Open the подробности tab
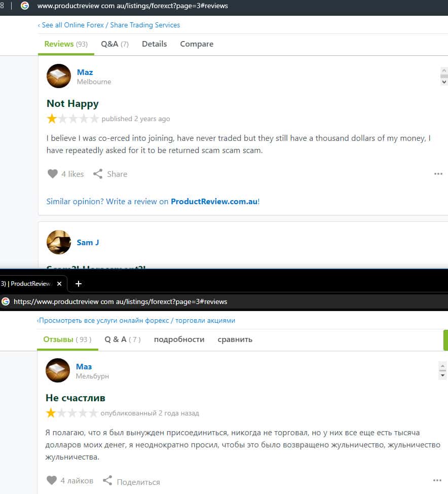Image resolution: width=448 pixels, height=494 pixels. 179,339
